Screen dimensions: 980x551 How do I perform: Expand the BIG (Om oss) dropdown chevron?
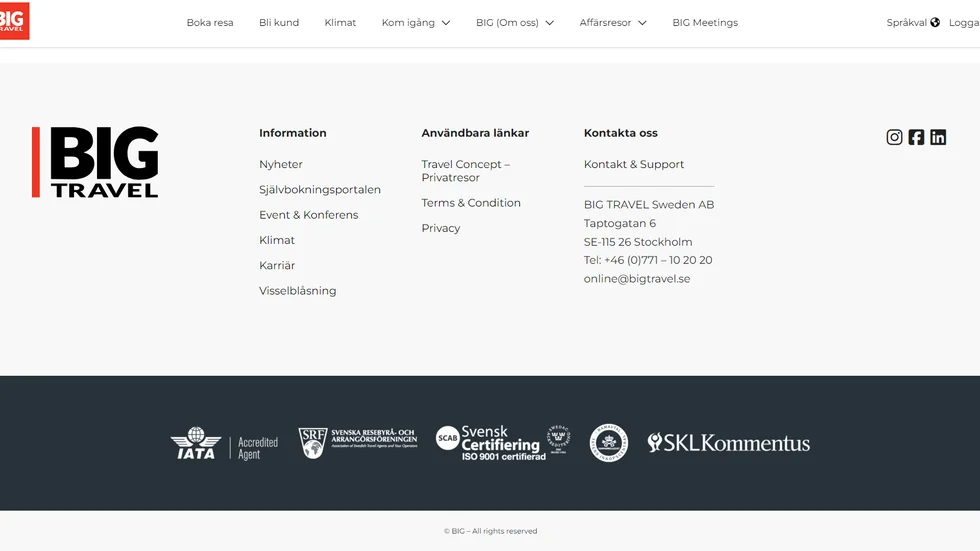click(549, 23)
